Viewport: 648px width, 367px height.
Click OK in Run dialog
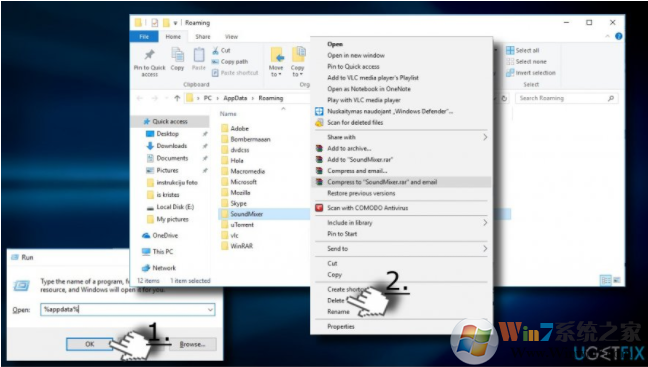[90, 344]
